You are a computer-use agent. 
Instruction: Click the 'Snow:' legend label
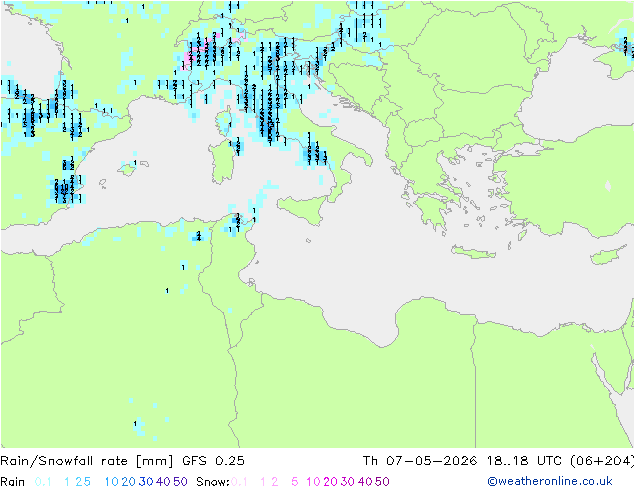[x=213, y=482]
